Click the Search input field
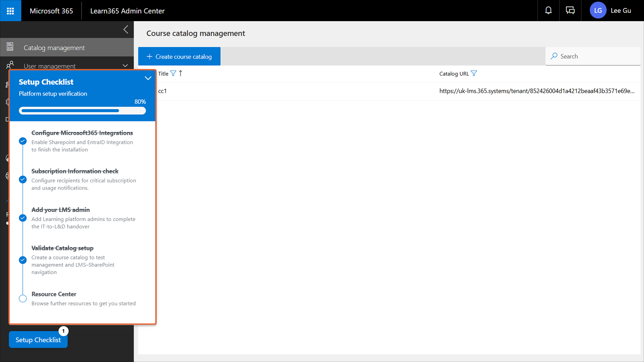The width and height of the screenshot is (644, 362). (x=593, y=56)
